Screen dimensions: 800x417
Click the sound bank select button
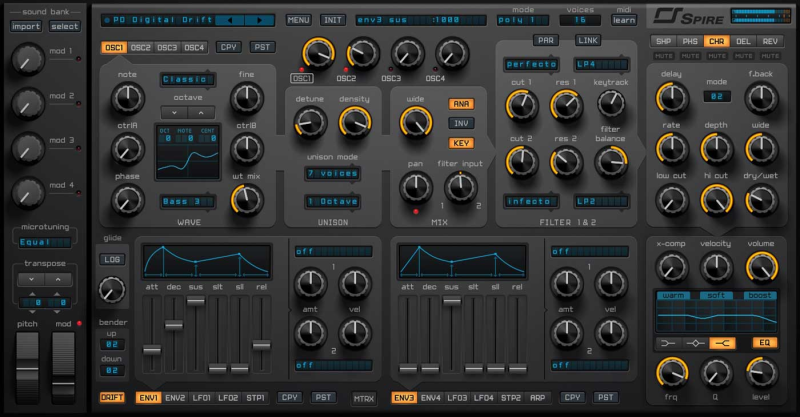65,27
